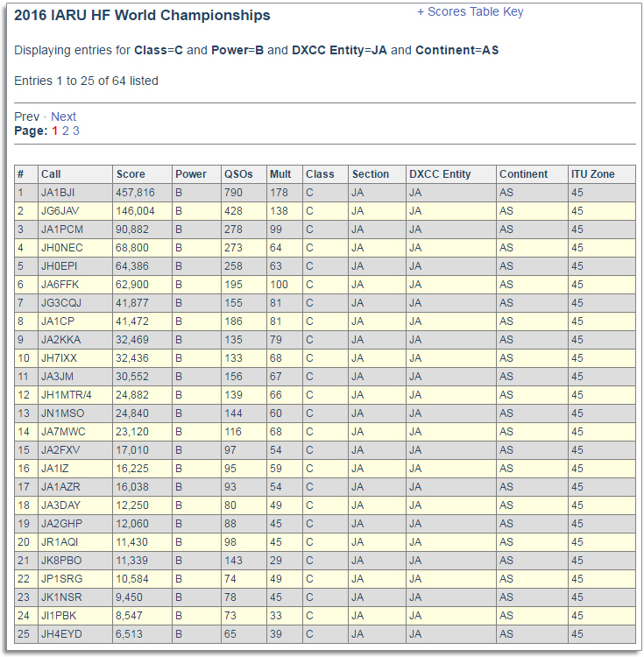Click the Call column header
The image size is (644, 657).
point(51,174)
